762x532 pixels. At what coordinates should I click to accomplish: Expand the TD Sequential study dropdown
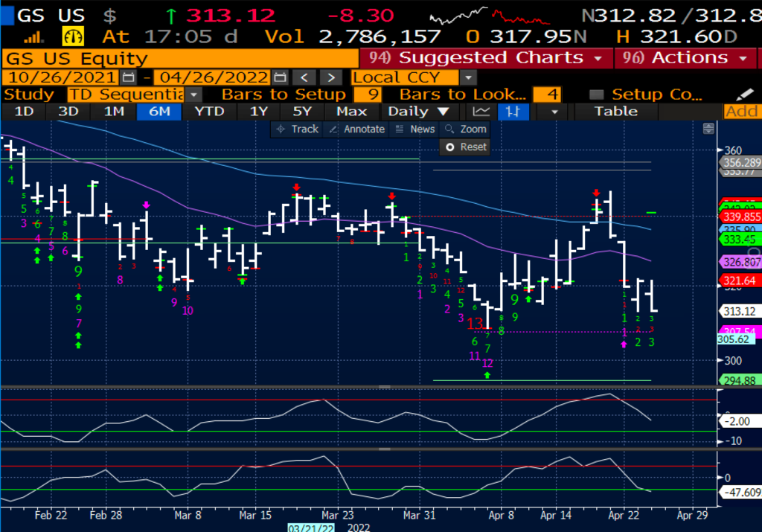pyautogui.click(x=193, y=94)
